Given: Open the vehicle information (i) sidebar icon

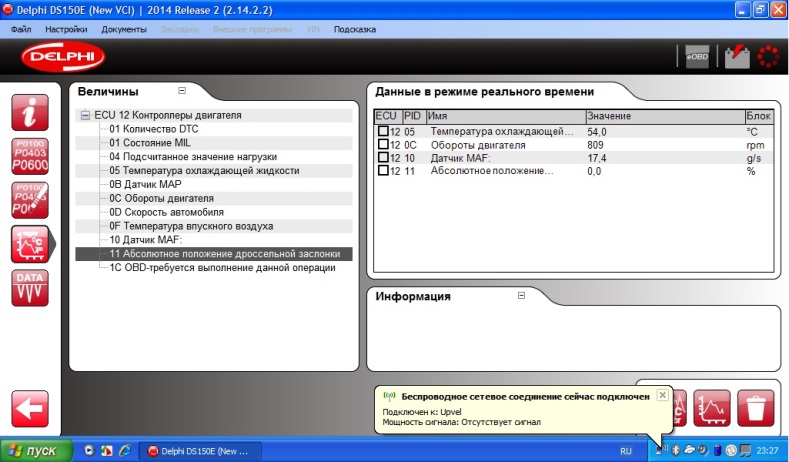Looking at the screenshot, I should pos(30,112).
